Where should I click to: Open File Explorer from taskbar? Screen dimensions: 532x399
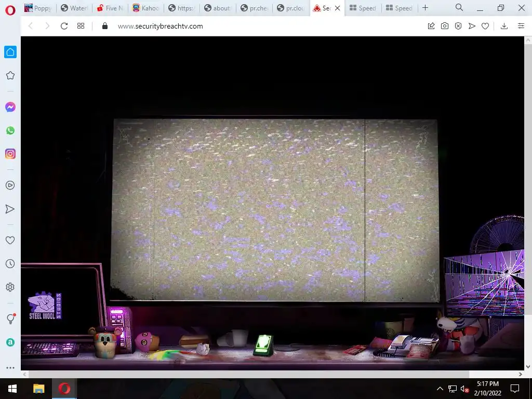pyautogui.click(x=38, y=389)
